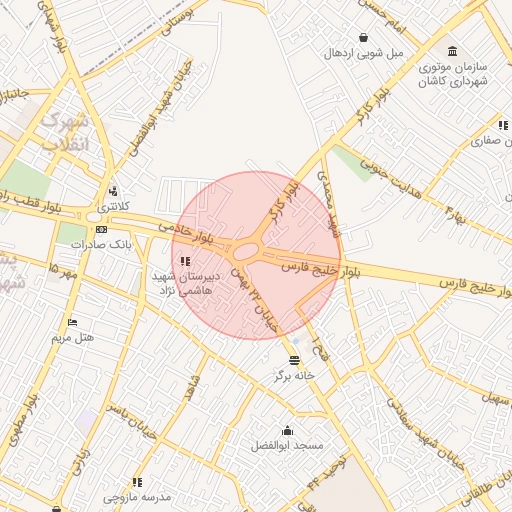Click the police station icon above کلانتری
Screen dimensions: 512x512
113,192
